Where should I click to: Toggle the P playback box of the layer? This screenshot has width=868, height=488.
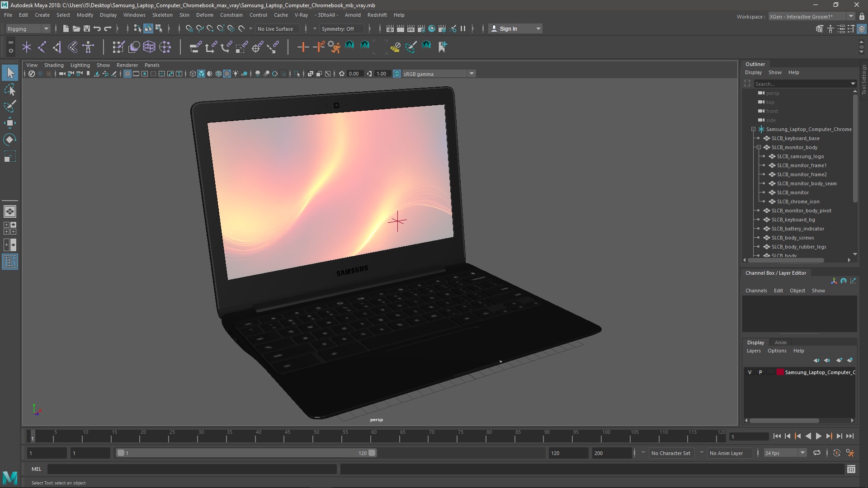(760, 372)
